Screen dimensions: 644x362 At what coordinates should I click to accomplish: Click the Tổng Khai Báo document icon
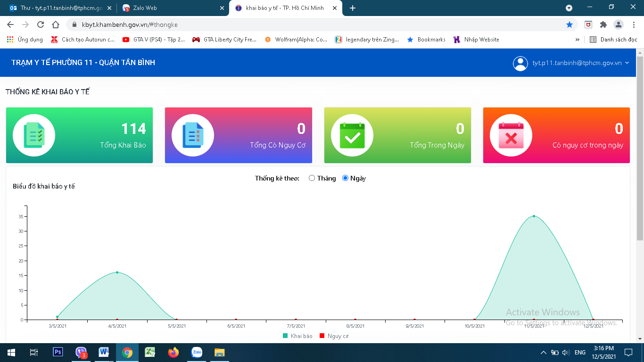[x=34, y=136]
